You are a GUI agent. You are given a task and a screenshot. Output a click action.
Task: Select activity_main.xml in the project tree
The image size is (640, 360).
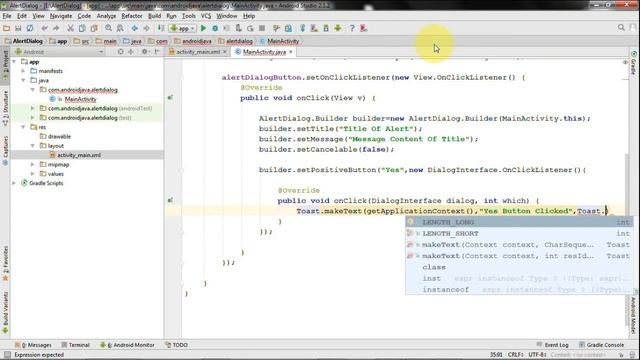point(79,155)
